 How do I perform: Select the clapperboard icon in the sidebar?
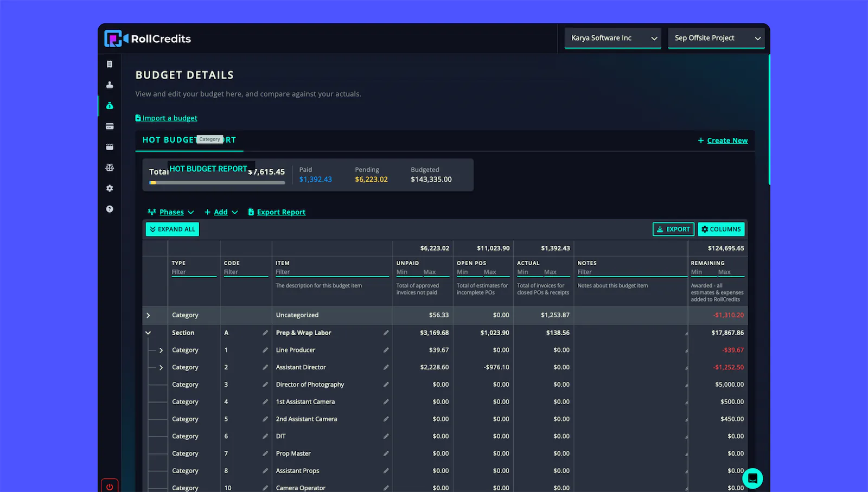(110, 146)
